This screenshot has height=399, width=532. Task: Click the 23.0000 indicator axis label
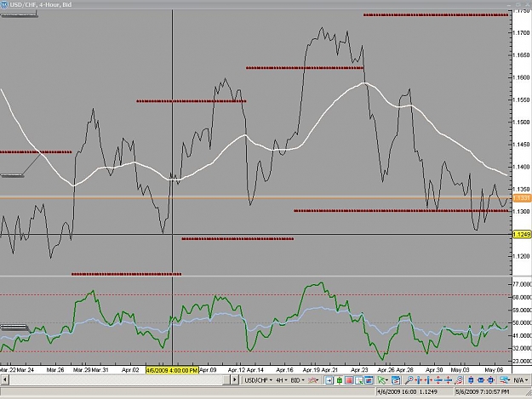click(522, 361)
